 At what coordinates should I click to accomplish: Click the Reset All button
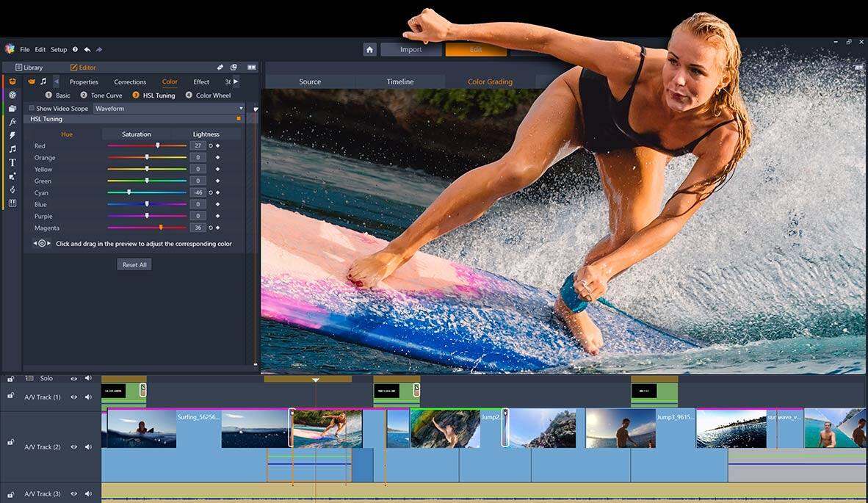(134, 264)
